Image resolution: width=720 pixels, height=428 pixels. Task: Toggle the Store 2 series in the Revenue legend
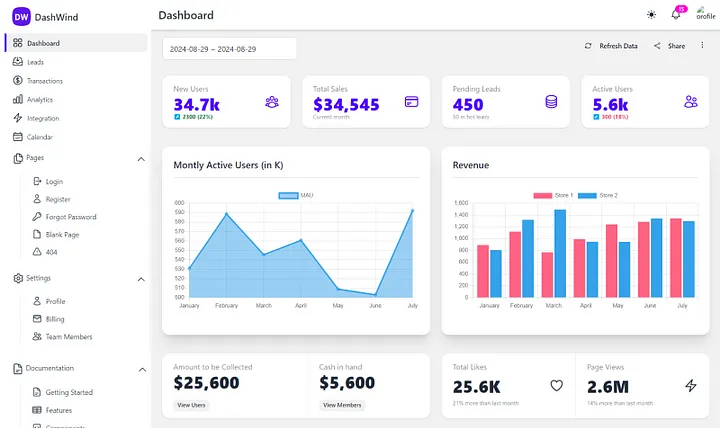[x=597, y=196]
